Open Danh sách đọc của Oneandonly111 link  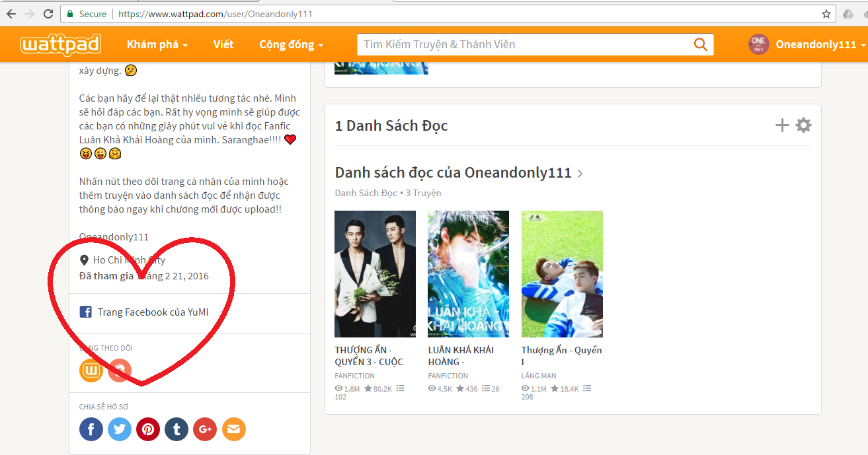click(x=453, y=173)
